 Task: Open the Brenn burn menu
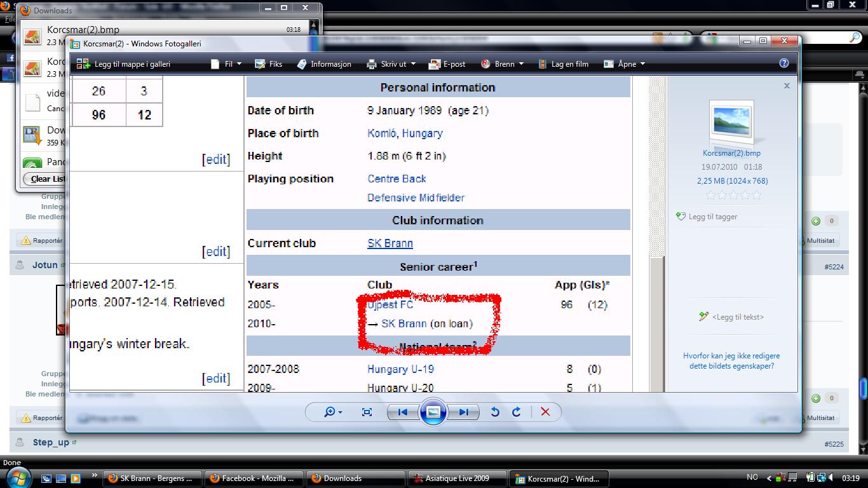point(502,64)
